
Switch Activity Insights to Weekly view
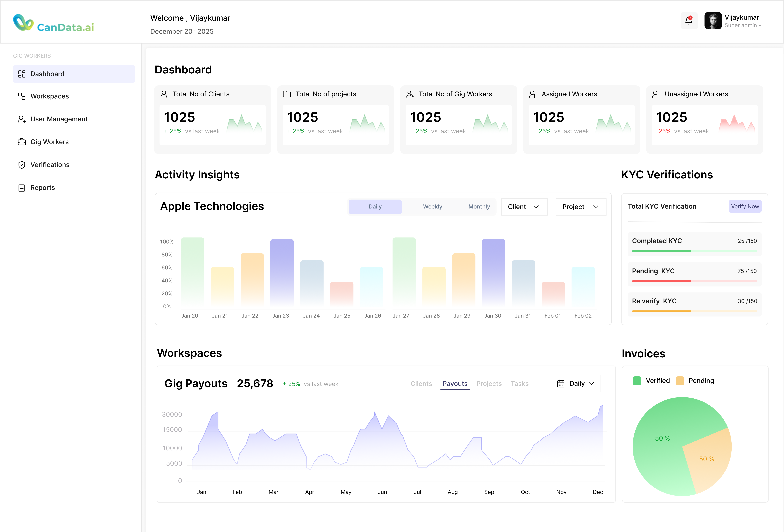tap(432, 207)
